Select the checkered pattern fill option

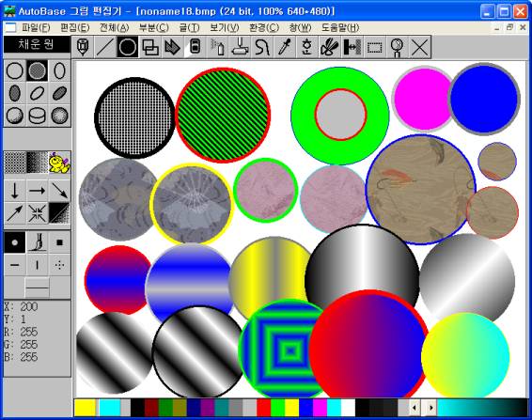(x=15, y=163)
